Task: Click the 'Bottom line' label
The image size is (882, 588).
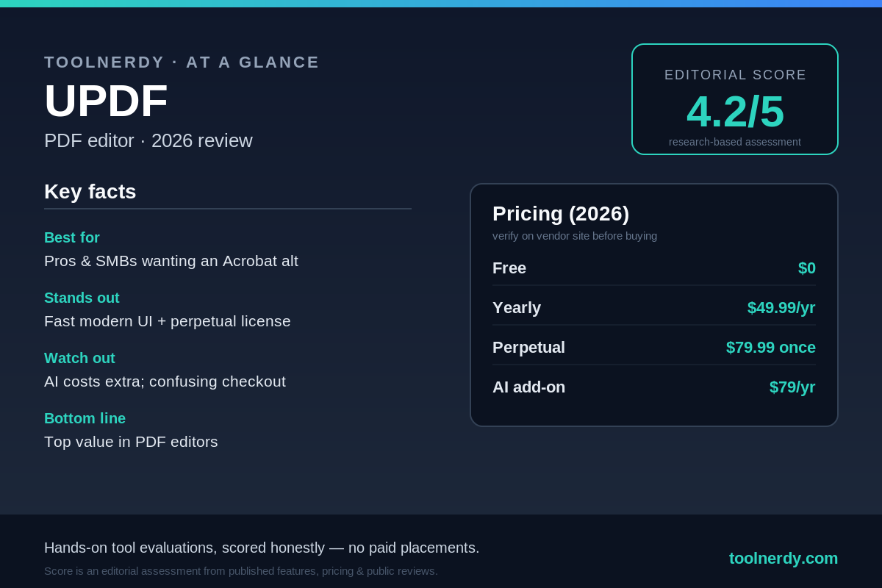Action: pyautogui.click(x=85, y=418)
